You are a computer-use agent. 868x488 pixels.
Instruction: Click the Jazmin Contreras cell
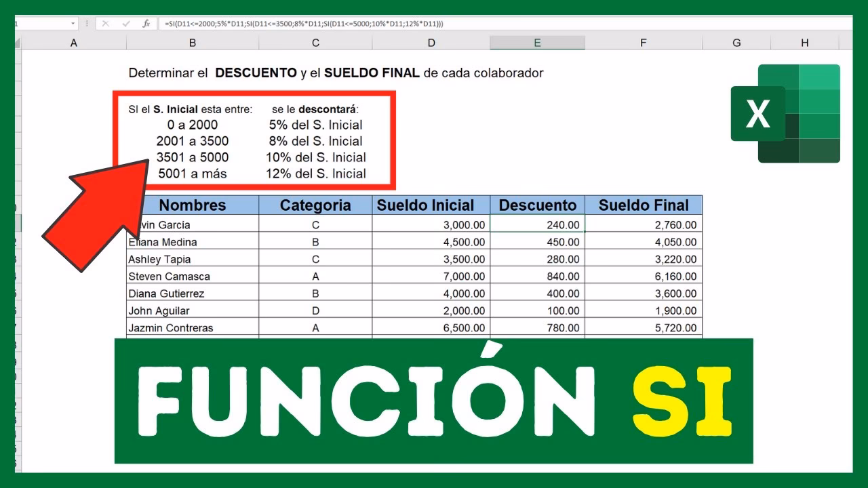[x=192, y=327]
